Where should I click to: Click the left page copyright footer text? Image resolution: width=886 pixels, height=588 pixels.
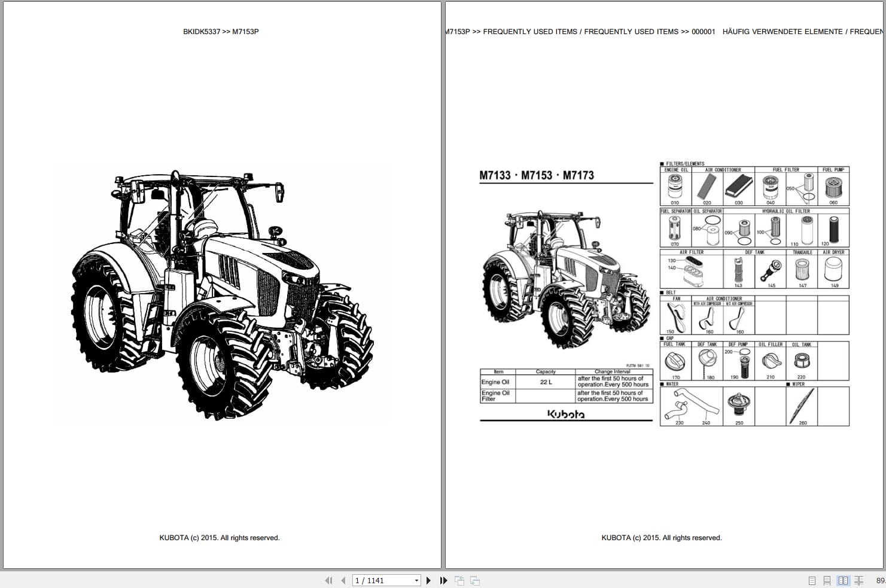click(x=220, y=538)
